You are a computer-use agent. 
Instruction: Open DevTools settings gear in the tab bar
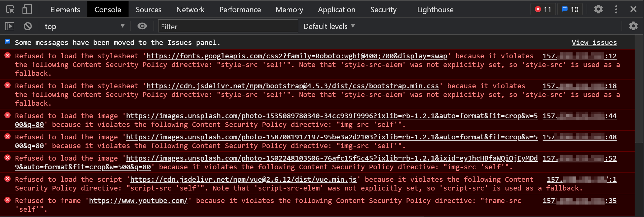pos(598,9)
